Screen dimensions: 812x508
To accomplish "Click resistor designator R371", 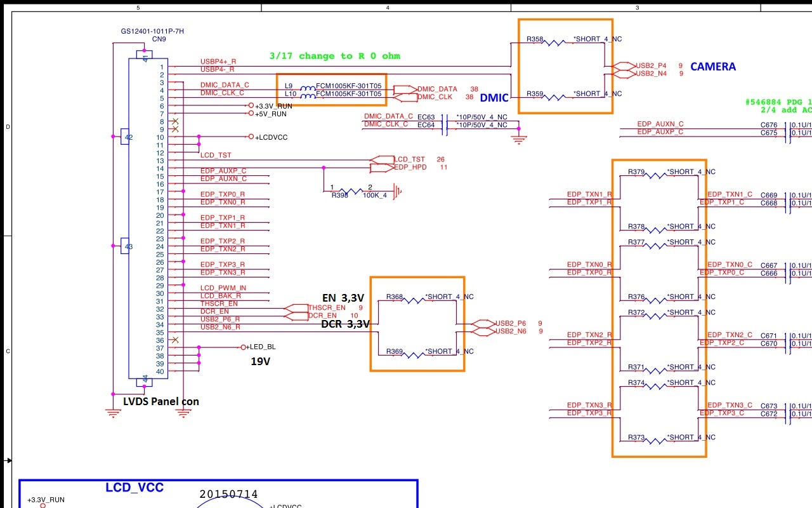I will (x=636, y=368).
